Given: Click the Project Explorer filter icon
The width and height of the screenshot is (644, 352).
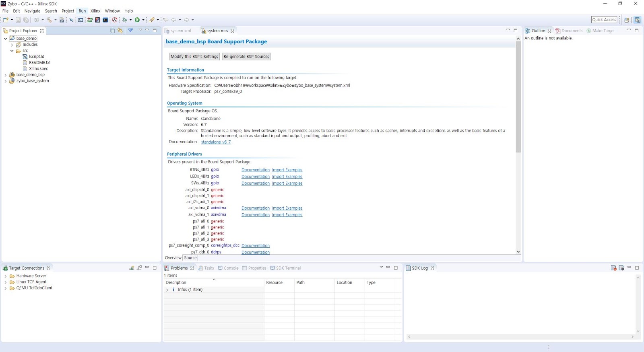Looking at the screenshot, I should pyautogui.click(x=130, y=31).
